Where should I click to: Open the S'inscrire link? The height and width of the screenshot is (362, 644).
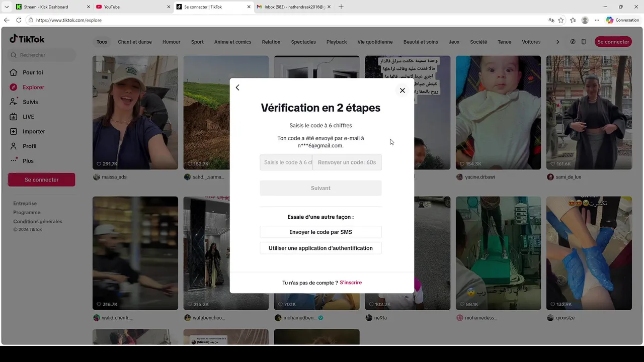pos(351,283)
